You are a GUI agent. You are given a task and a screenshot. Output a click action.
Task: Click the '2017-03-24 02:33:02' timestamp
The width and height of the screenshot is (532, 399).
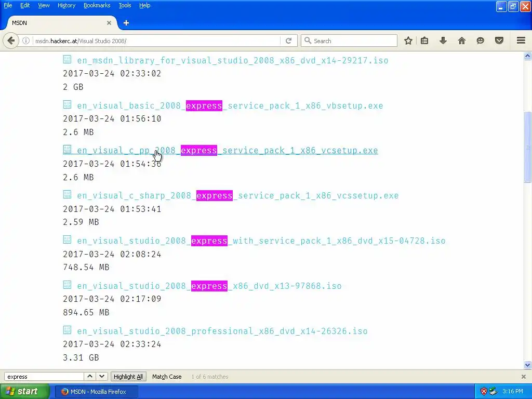point(112,74)
